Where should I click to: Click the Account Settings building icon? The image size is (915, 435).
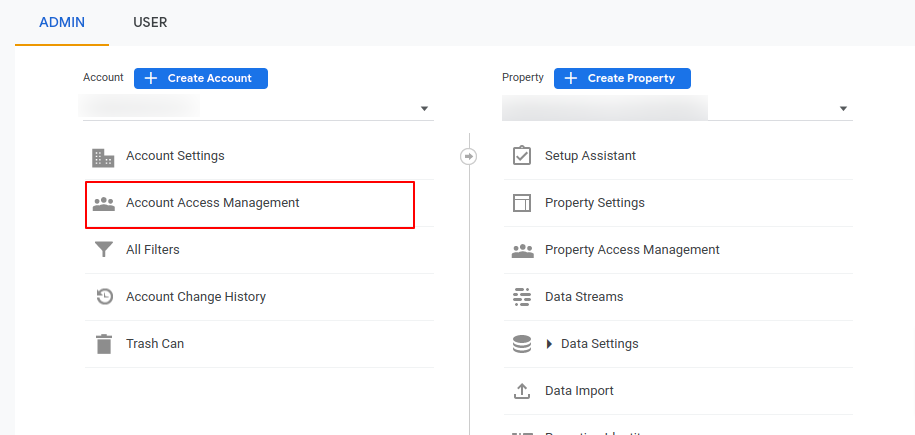tap(103, 158)
